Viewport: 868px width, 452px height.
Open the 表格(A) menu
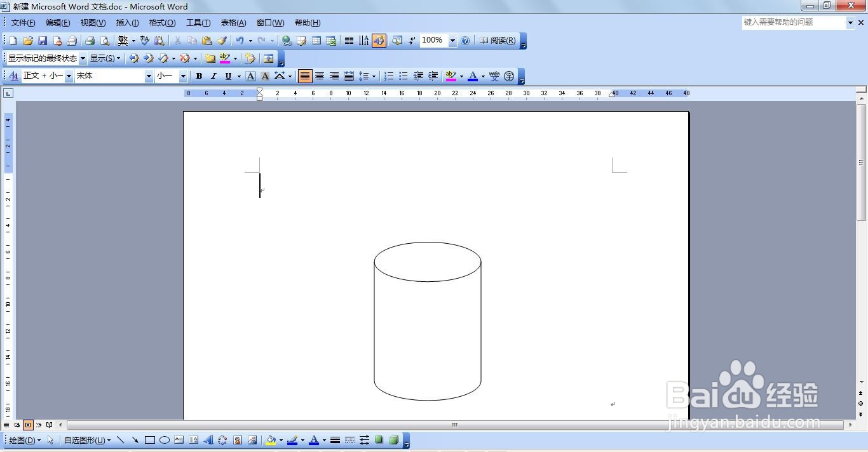tap(233, 23)
